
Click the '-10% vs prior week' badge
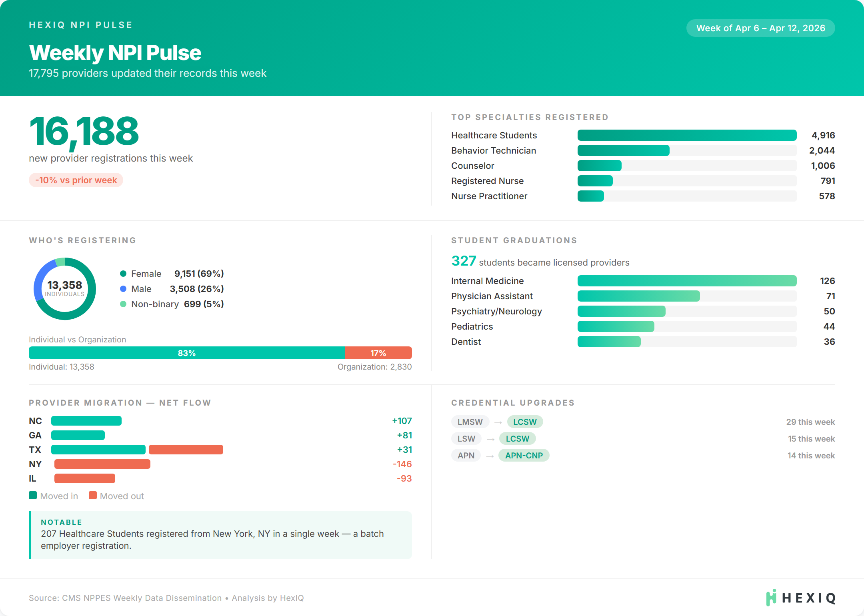pos(76,180)
